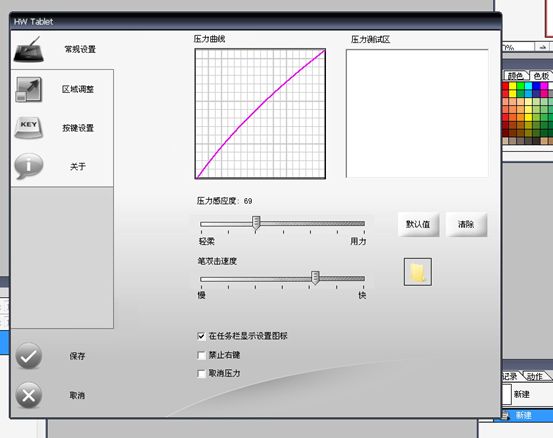Image resolution: width=553 pixels, height=438 pixels.
Task: Click the 保存 checkmark icon
Action: click(x=29, y=356)
